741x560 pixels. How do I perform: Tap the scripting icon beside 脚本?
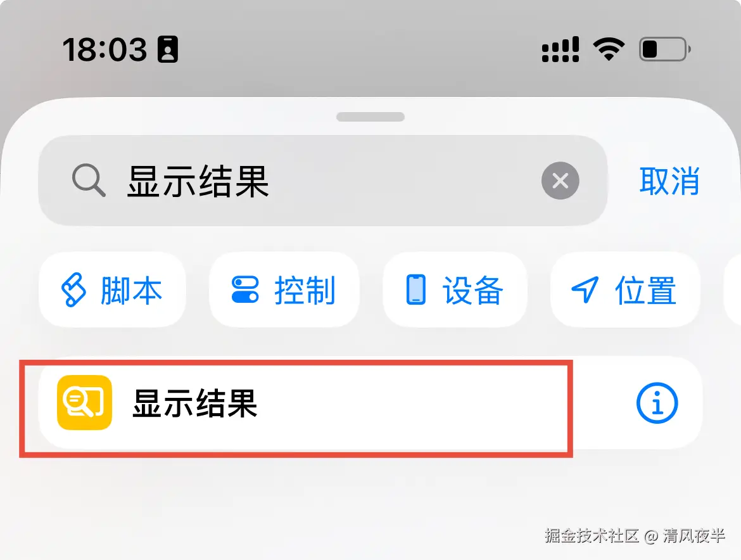pyautogui.click(x=73, y=290)
